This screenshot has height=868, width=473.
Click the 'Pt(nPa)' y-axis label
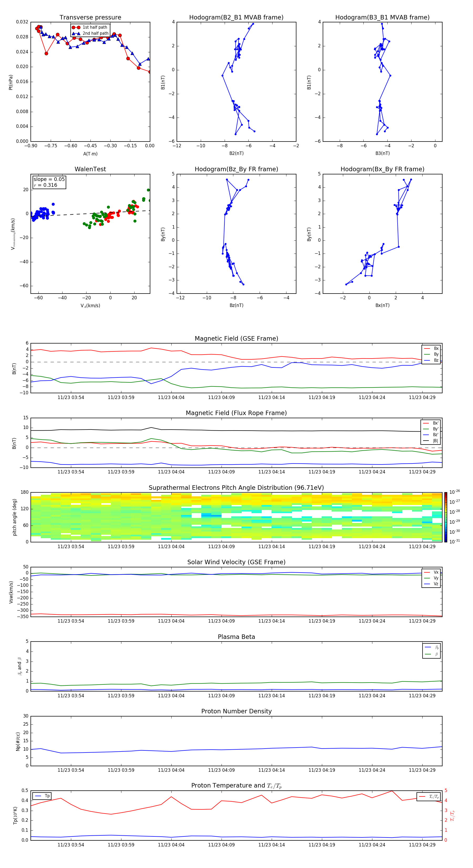coord(11,82)
